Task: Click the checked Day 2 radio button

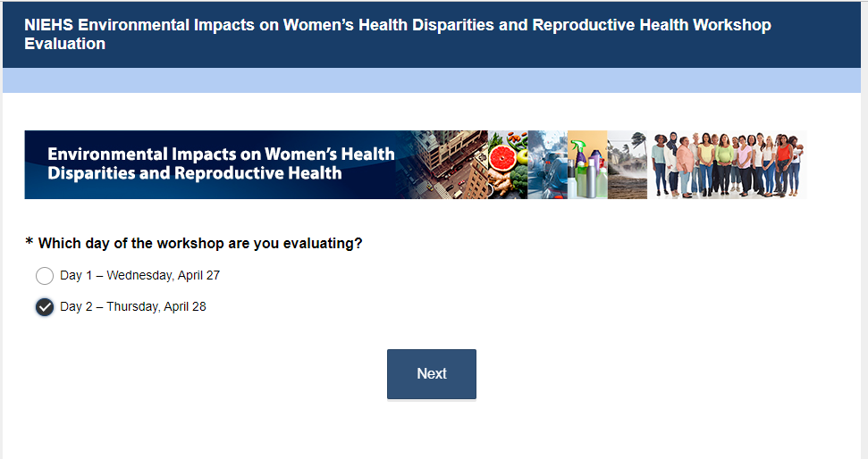Action: tap(45, 307)
